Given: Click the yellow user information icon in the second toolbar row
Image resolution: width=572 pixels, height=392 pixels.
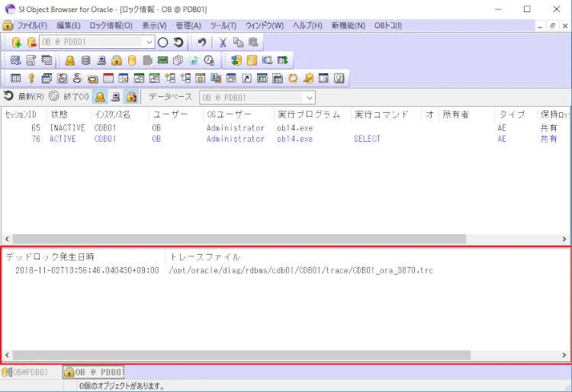Looking at the screenshot, I should pos(70,60).
